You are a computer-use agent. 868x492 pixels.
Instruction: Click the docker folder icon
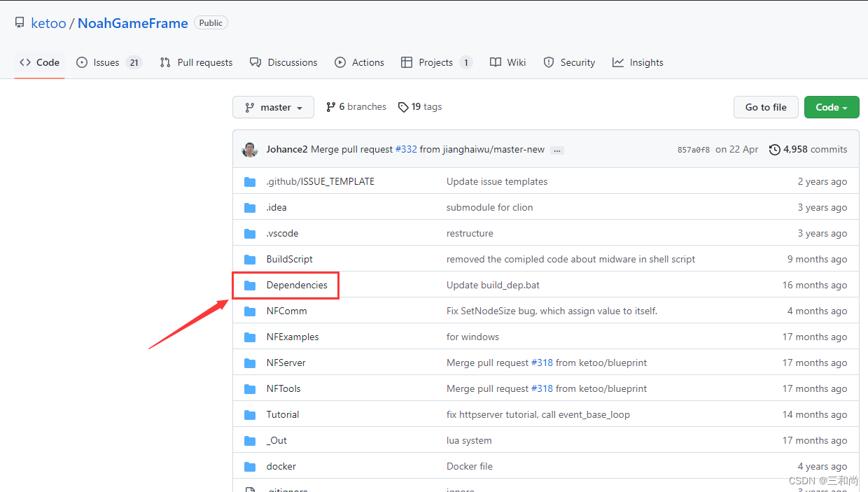point(250,467)
